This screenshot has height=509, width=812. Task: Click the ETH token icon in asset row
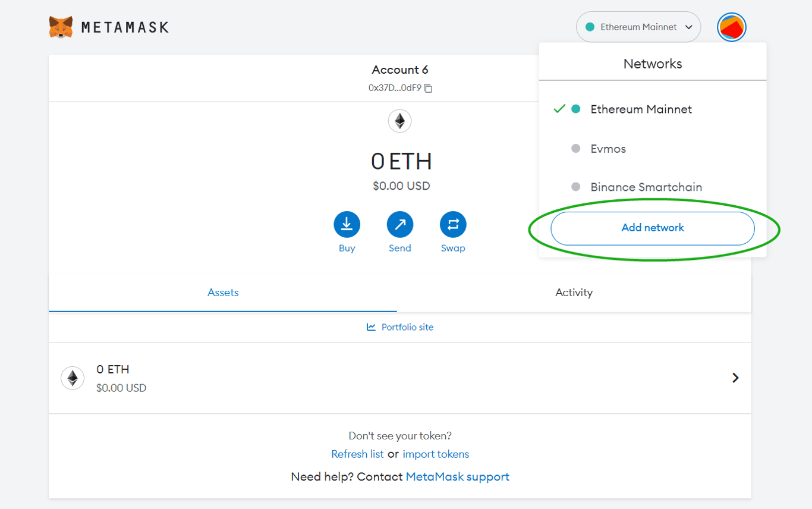[x=73, y=378]
